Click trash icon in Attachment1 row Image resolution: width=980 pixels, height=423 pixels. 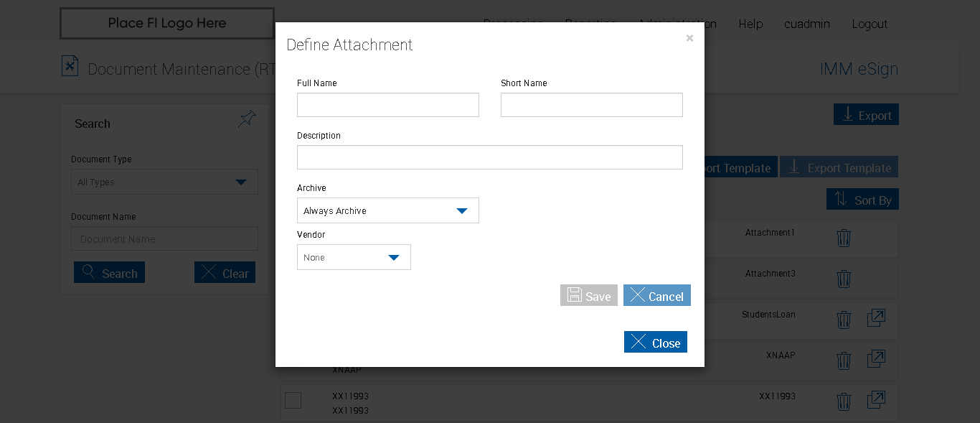(x=844, y=238)
